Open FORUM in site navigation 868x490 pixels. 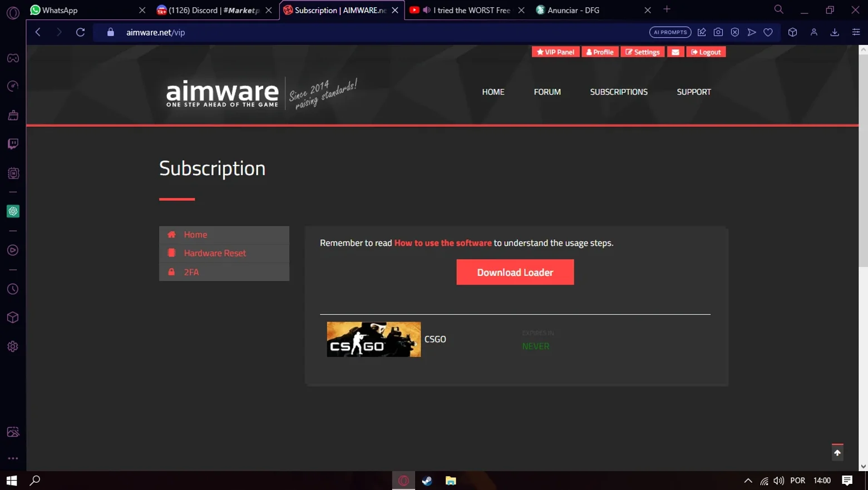click(547, 92)
